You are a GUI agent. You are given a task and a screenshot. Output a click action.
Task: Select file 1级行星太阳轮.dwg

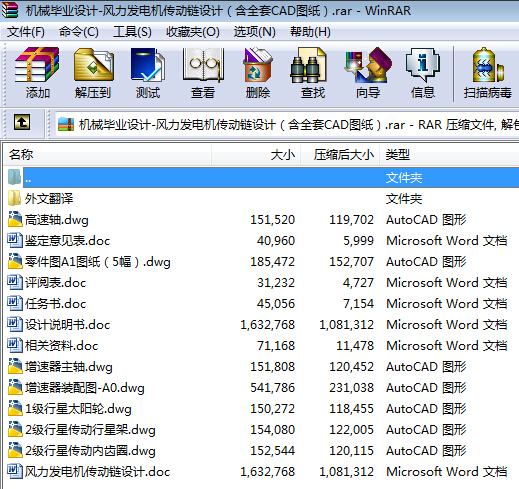click(78, 409)
